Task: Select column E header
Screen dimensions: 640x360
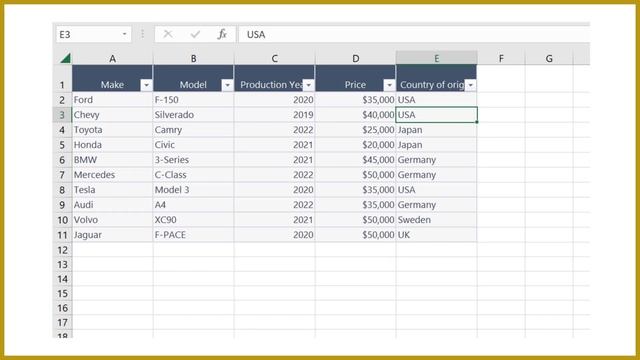Action: (436, 58)
